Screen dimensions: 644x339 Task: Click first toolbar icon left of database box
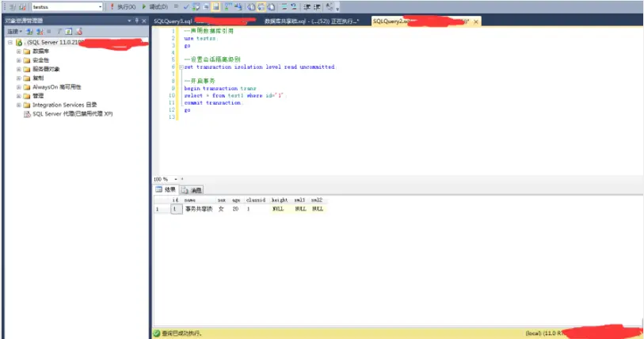[x=13, y=7]
